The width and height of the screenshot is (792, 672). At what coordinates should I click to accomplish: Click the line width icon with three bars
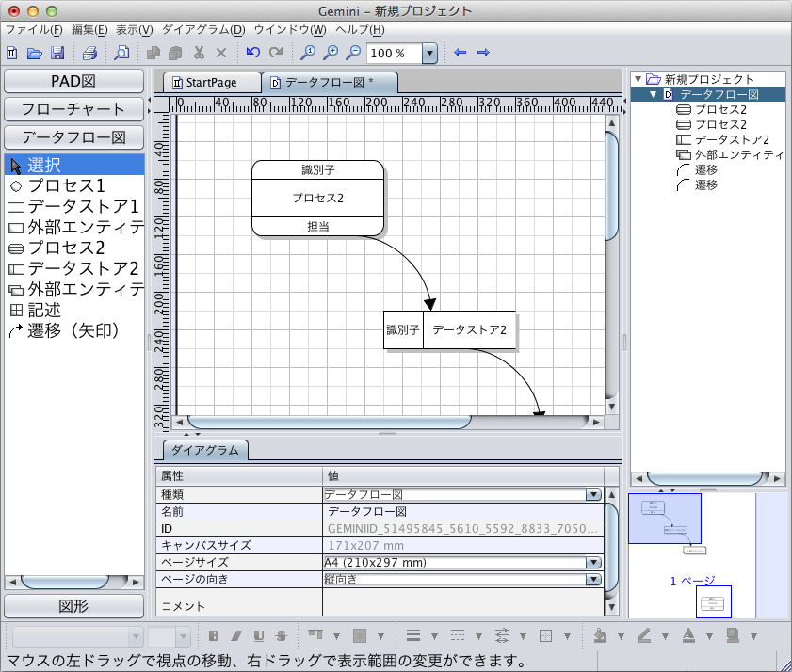[413, 635]
